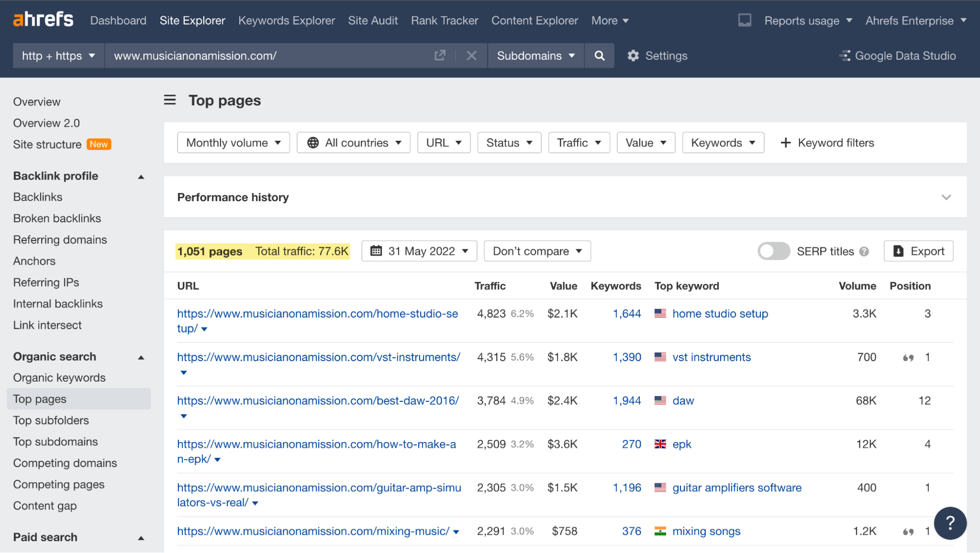The height and width of the screenshot is (553, 980).
Task: Open Content gap report
Action: (45, 506)
